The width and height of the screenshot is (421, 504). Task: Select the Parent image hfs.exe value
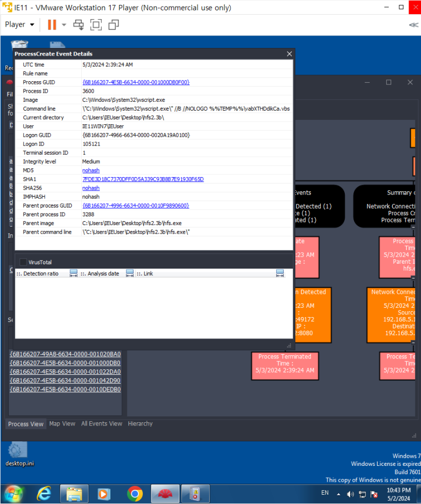click(132, 223)
